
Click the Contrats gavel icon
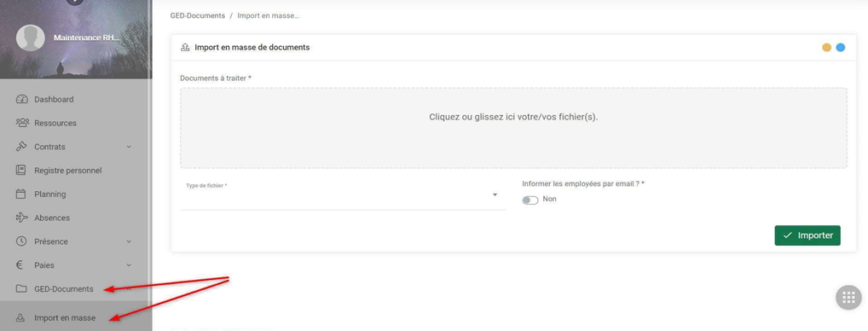coord(21,147)
